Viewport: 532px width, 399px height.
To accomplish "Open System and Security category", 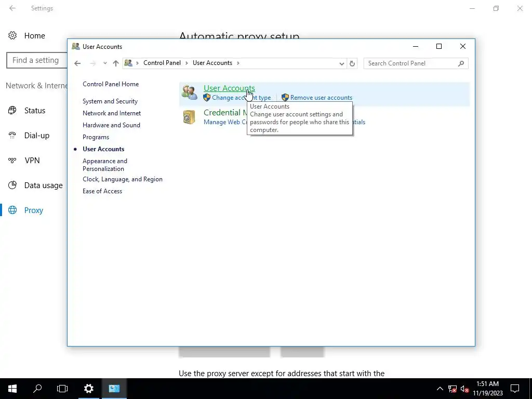I will 110,101.
